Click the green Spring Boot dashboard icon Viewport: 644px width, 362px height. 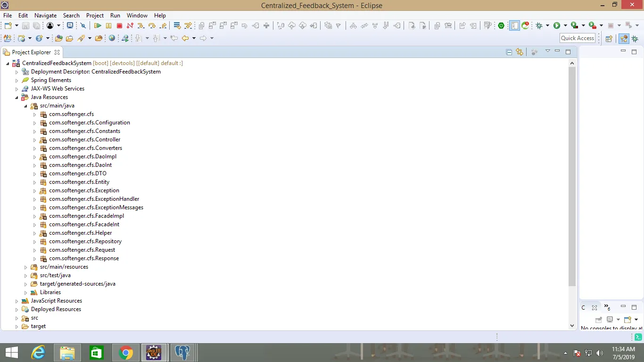[501, 26]
